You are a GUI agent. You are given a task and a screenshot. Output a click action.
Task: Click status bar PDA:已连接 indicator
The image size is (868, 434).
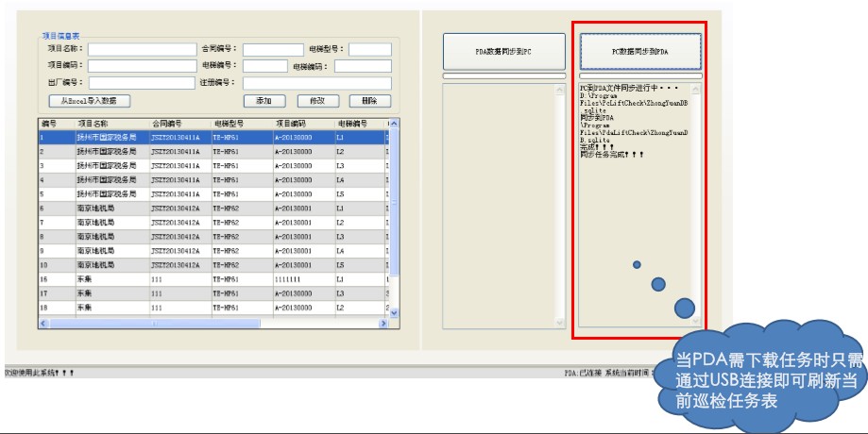pyautogui.click(x=584, y=373)
